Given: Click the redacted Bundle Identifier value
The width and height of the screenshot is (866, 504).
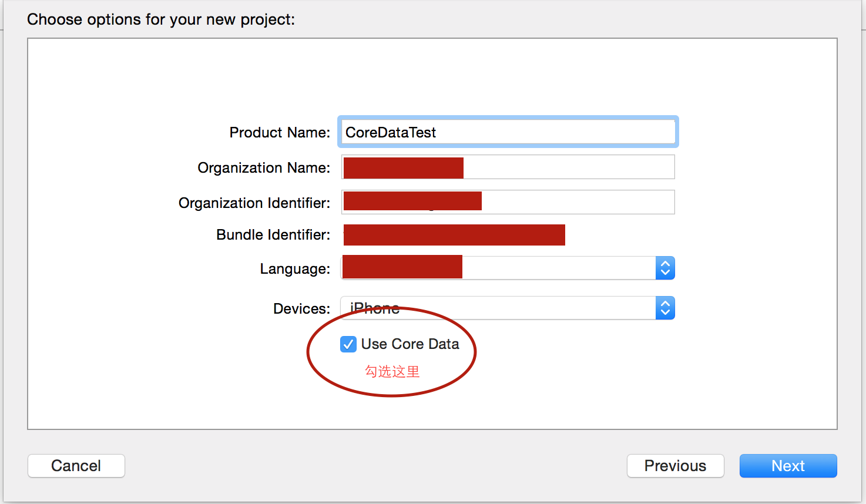Looking at the screenshot, I should pyautogui.click(x=454, y=235).
